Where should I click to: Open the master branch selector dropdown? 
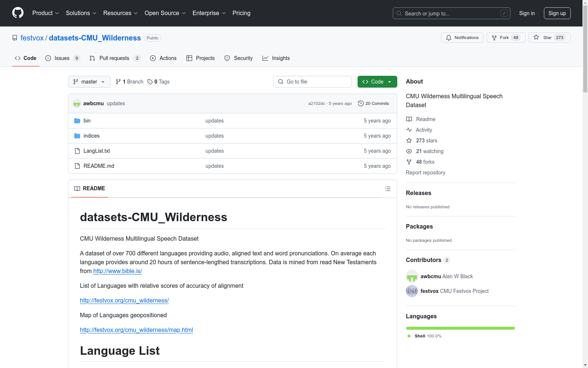pos(89,82)
